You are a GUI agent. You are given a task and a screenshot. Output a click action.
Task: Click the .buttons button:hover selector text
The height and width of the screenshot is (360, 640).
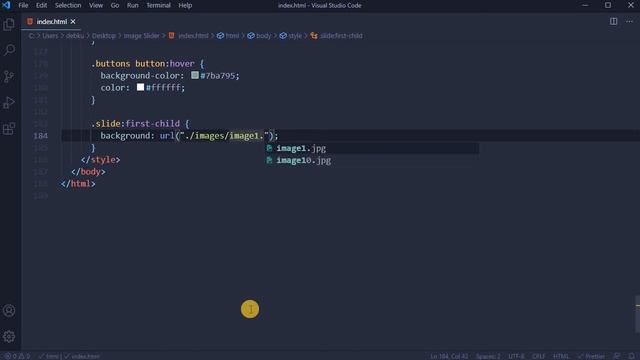[x=142, y=64]
